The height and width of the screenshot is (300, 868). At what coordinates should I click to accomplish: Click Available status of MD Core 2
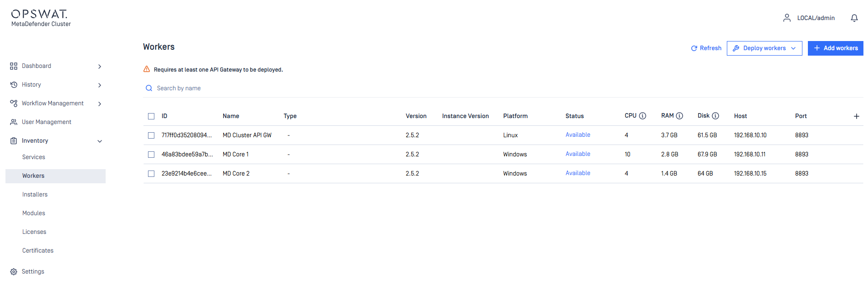(577, 173)
